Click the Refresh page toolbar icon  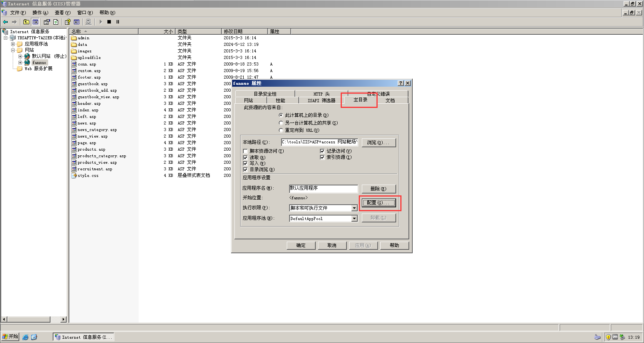tap(56, 22)
